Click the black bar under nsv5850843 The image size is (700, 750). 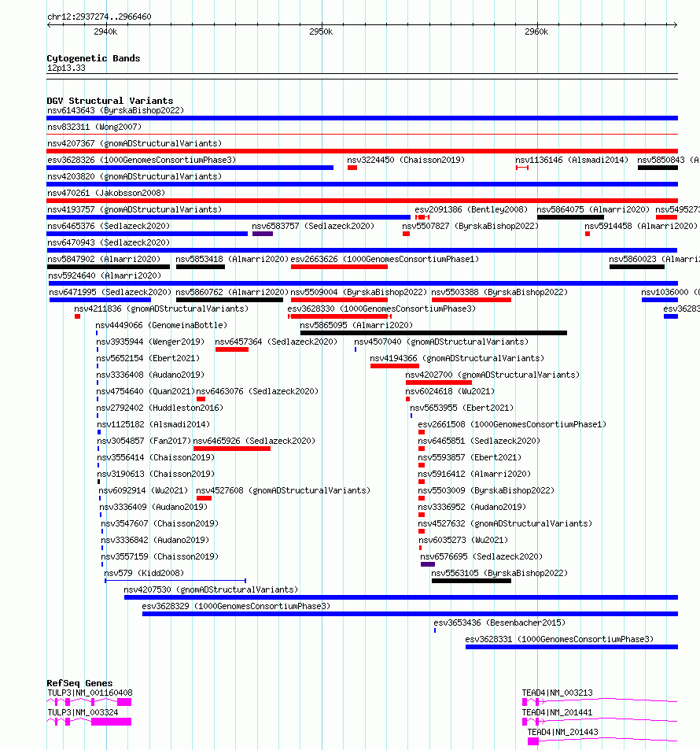click(658, 168)
